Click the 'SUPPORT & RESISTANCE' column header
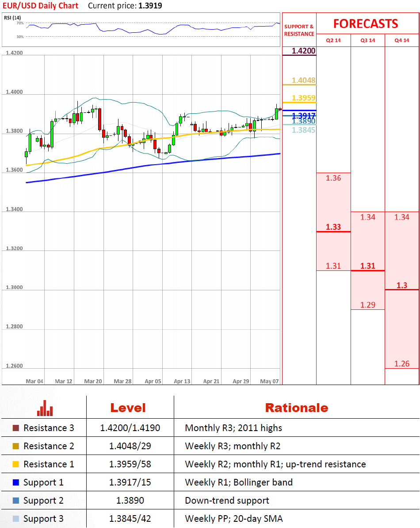Screen dimensions: 420x528 (299, 30)
